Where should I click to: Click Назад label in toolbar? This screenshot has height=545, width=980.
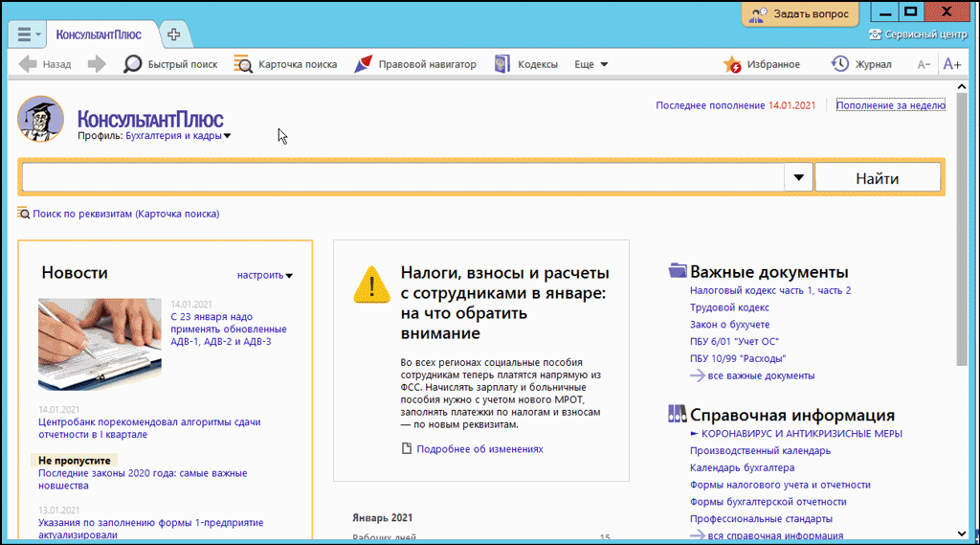(x=56, y=64)
